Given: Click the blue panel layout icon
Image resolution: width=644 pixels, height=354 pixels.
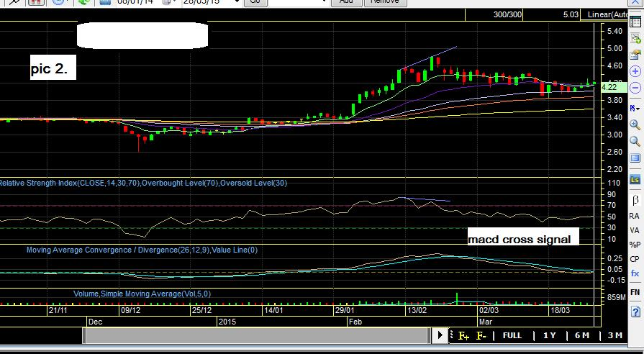Looking at the screenshot, I should [635, 158].
